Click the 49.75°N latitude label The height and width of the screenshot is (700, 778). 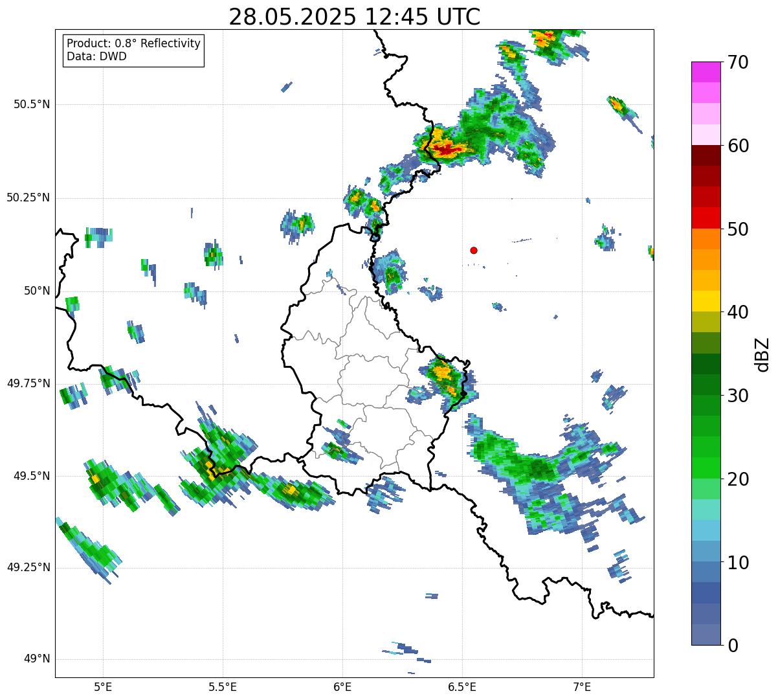coord(28,383)
